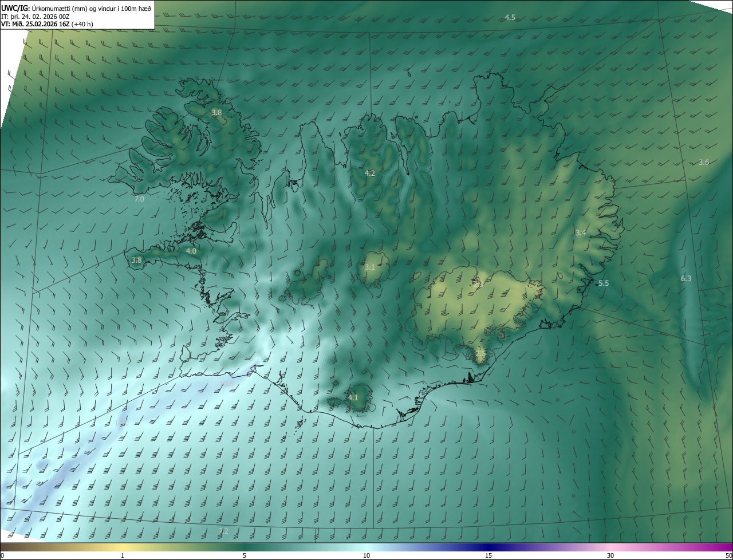Click the 4.2 value in north Iceland
Viewport: 733px width, 560px height.
[x=370, y=173]
